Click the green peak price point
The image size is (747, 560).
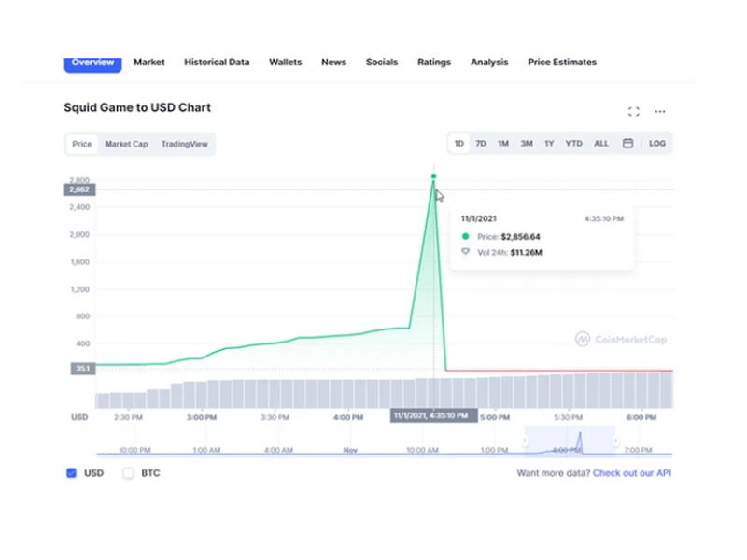433,176
